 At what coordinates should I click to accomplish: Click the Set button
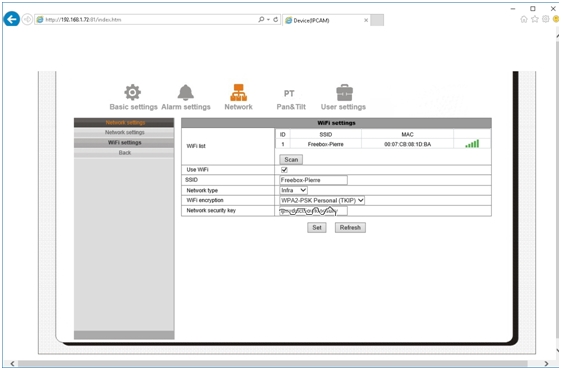(x=317, y=228)
